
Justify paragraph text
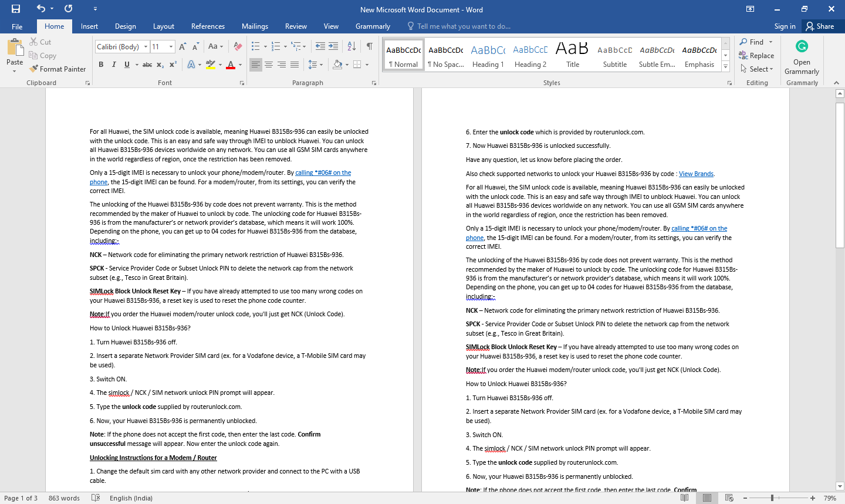point(295,65)
